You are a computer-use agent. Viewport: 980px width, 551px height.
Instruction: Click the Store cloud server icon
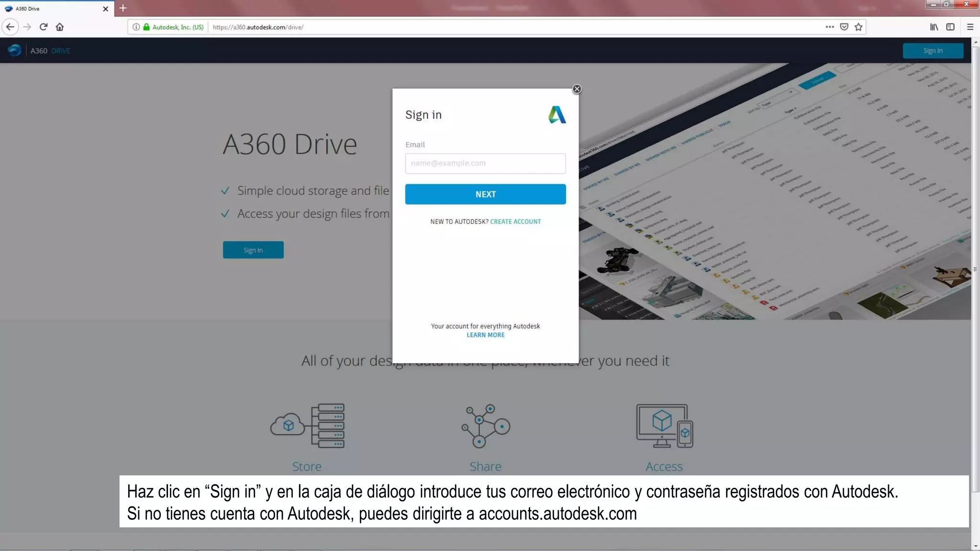tap(307, 426)
